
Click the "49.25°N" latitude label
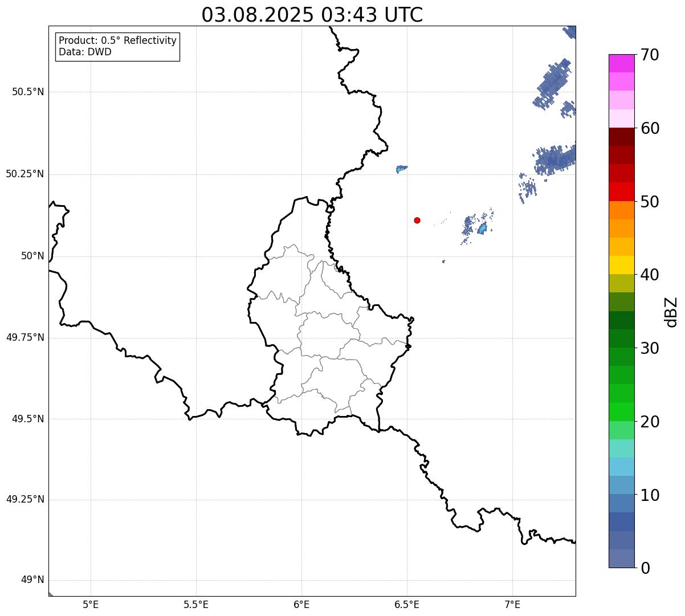pyautogui.click(x=25, y=499)
